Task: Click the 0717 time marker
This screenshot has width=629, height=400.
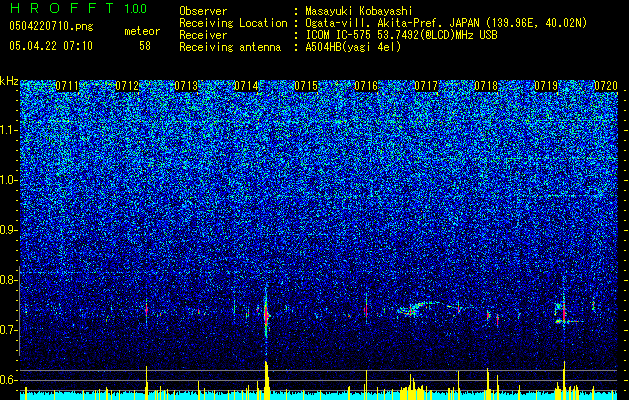Action: tap(426, 86)
